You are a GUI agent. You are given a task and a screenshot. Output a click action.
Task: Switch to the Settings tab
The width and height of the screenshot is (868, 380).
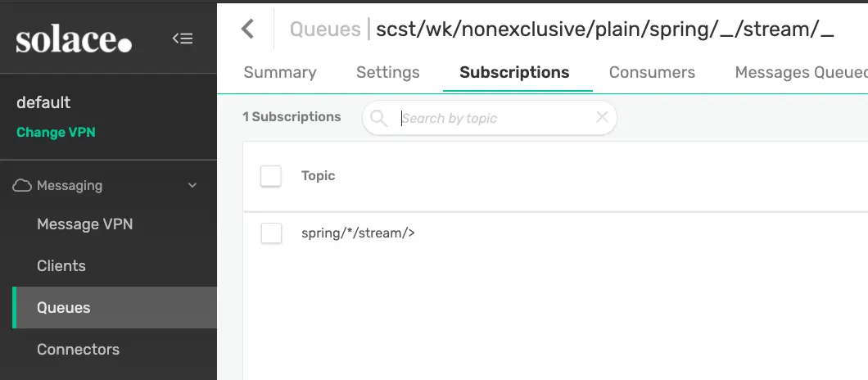(x=388, y=73)
